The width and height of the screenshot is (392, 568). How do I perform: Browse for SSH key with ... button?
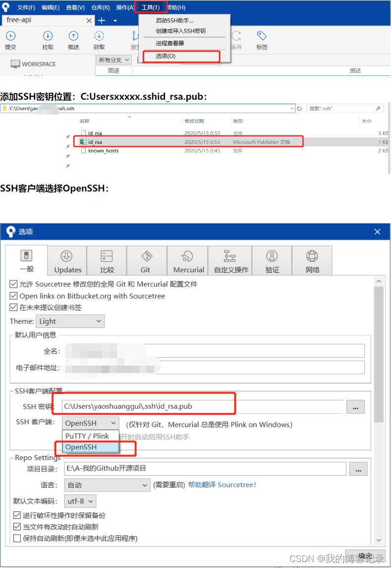(355, 407)
